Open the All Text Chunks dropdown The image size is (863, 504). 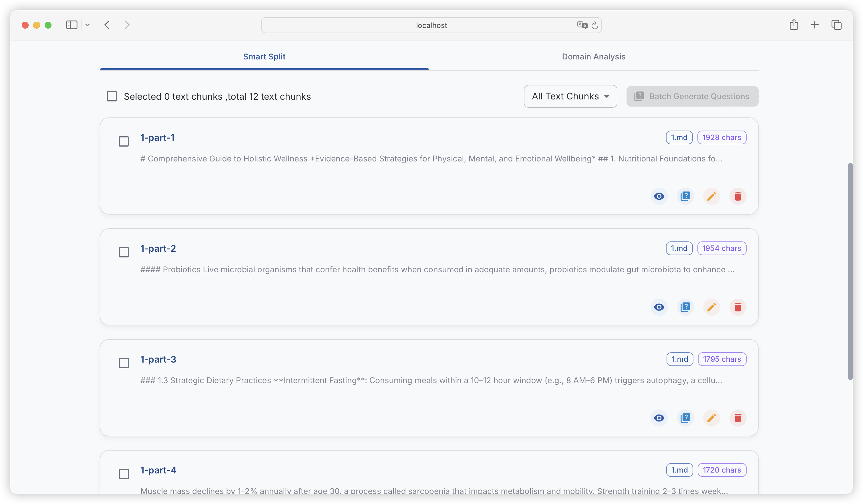570,97
